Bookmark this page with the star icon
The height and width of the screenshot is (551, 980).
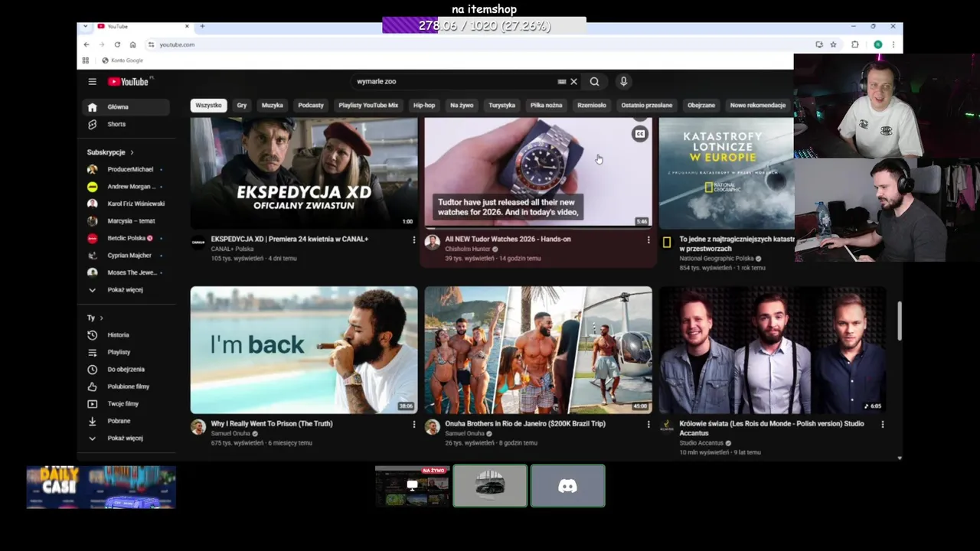(833, 44)
